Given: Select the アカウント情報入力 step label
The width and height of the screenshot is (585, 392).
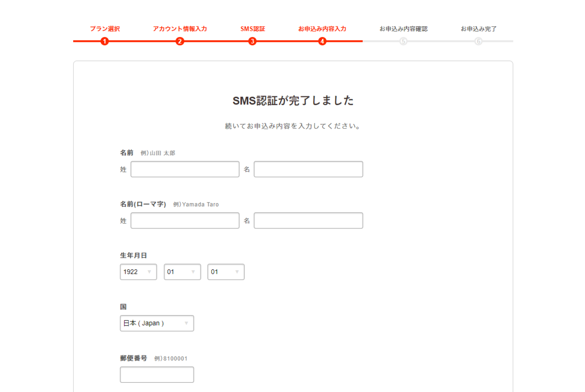Looking at the screenshot, I should (x=180, y=29).
